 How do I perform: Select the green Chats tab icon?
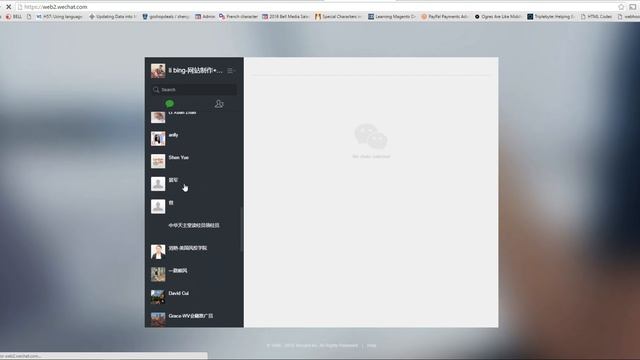[x=170, y=104]
